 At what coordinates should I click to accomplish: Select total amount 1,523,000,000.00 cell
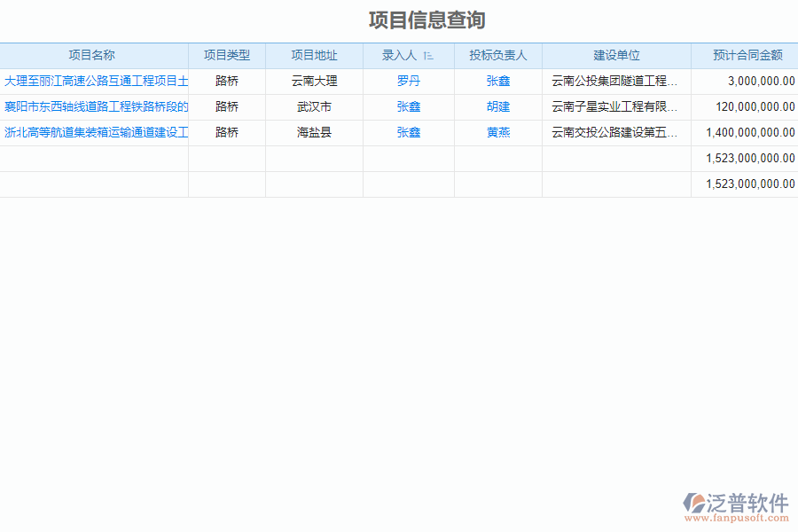[x=749, y=158]
